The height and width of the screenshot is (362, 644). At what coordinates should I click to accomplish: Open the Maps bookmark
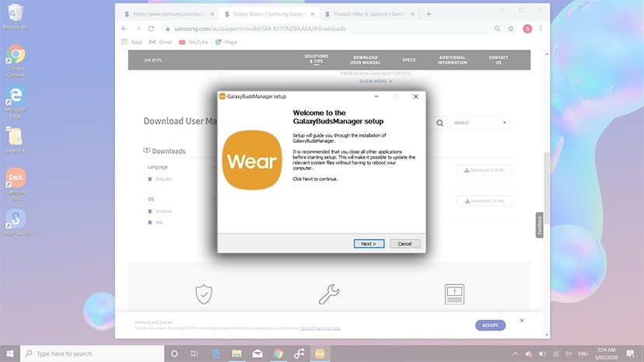coord(226,42)
